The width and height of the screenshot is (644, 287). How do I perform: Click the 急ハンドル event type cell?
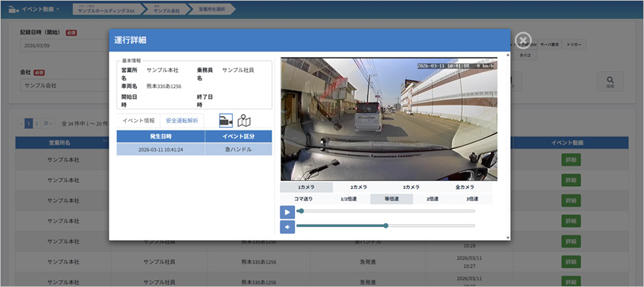coord(238,150)
